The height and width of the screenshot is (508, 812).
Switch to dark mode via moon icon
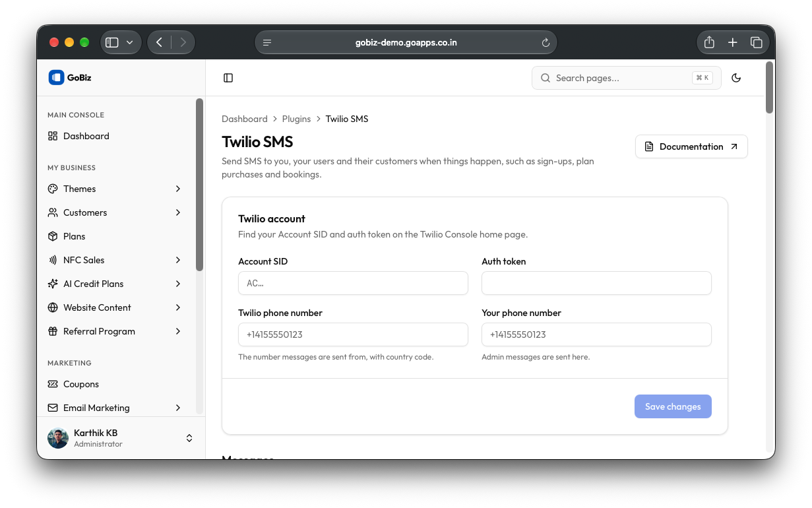pos(736,78)
